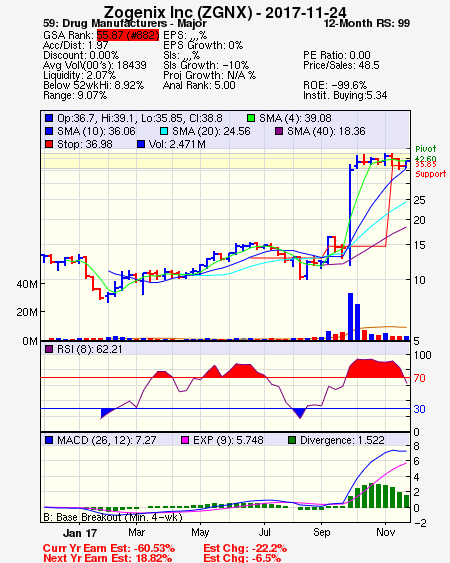Screen dimensions: 450x563
Task: Click the 12-Month RS: 99 text
Action: 367,23
